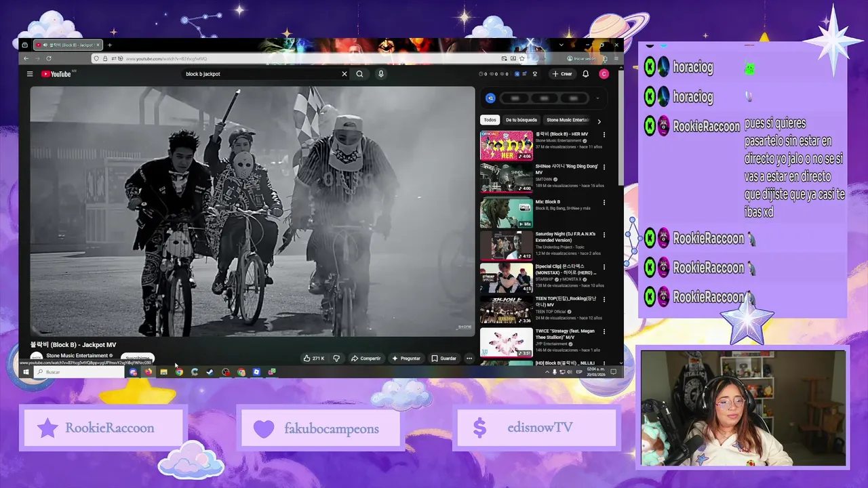Open options menu for Mix: Block B
The image size is (868, 488).
(x=604, y=202)
